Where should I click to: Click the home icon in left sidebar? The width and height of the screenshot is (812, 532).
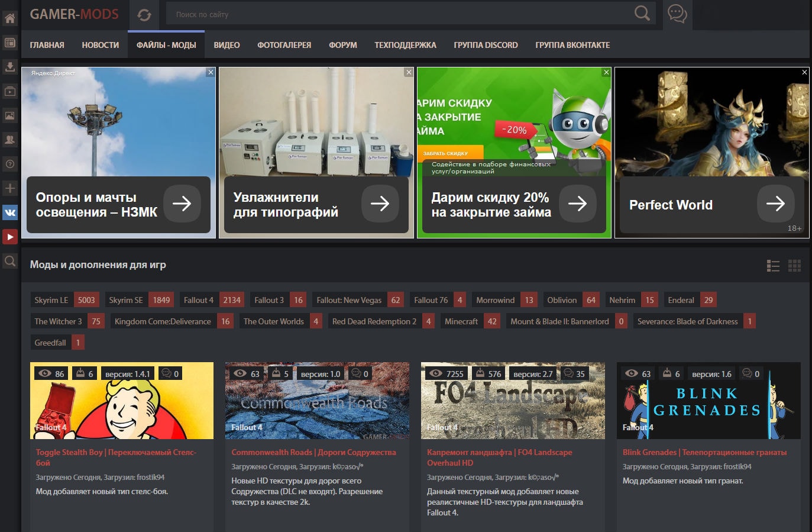click(10, 18)
